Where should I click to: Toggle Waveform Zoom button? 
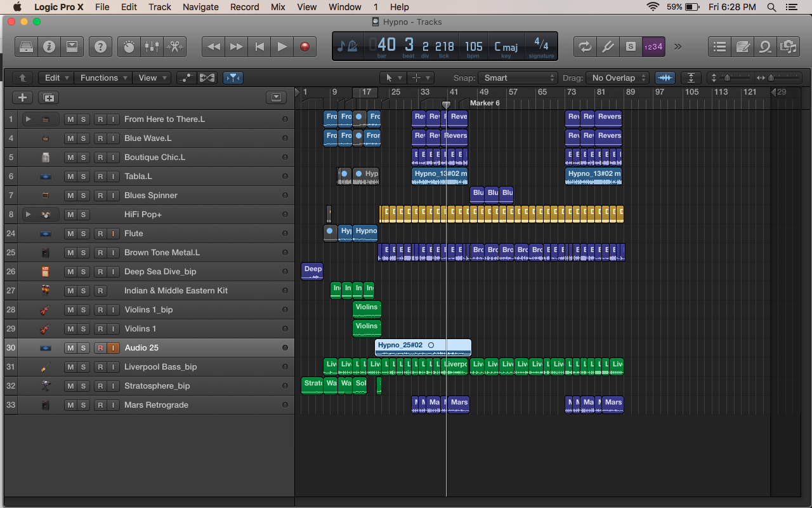click(665, 78)
